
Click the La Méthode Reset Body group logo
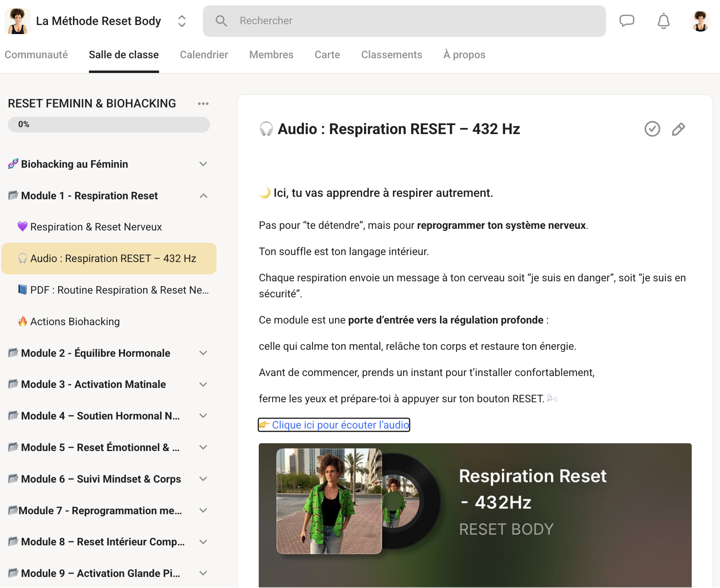18,21
